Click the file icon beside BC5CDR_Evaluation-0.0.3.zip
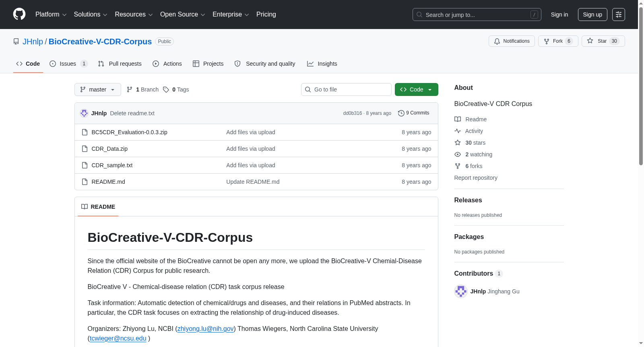This screenshot has width=644, height=347. click(x=85, y=132)
